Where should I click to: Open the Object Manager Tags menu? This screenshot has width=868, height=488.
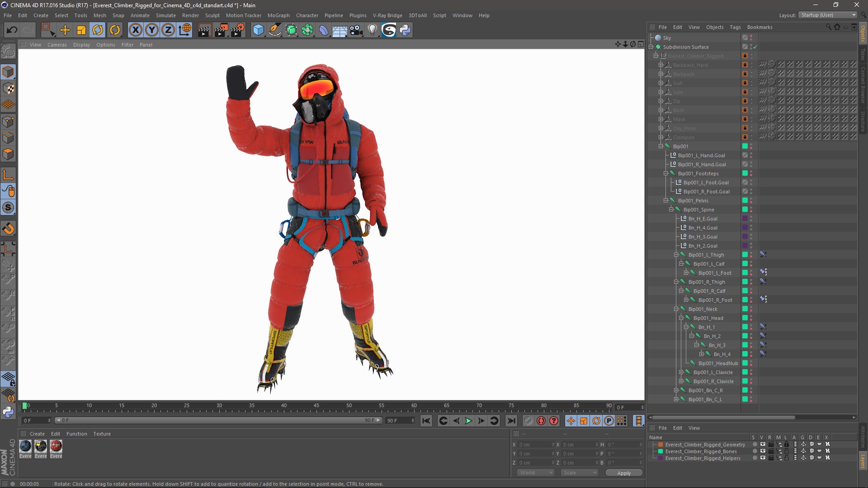(x=735, y=27)
